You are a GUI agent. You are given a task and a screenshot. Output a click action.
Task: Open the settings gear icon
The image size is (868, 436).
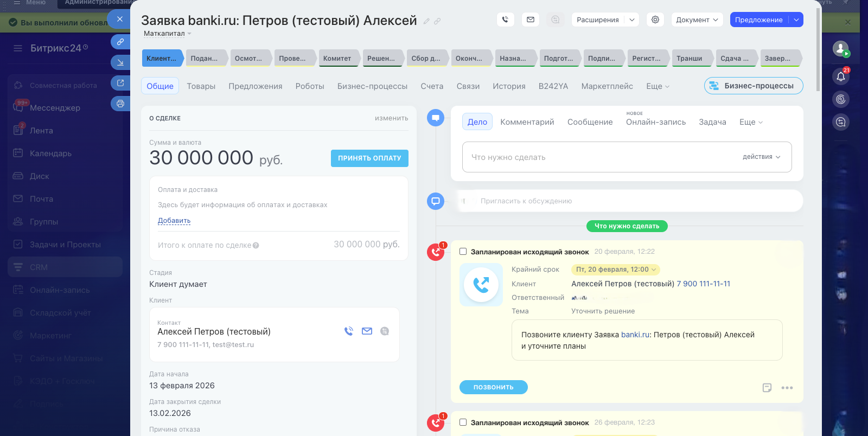point(655,20)
